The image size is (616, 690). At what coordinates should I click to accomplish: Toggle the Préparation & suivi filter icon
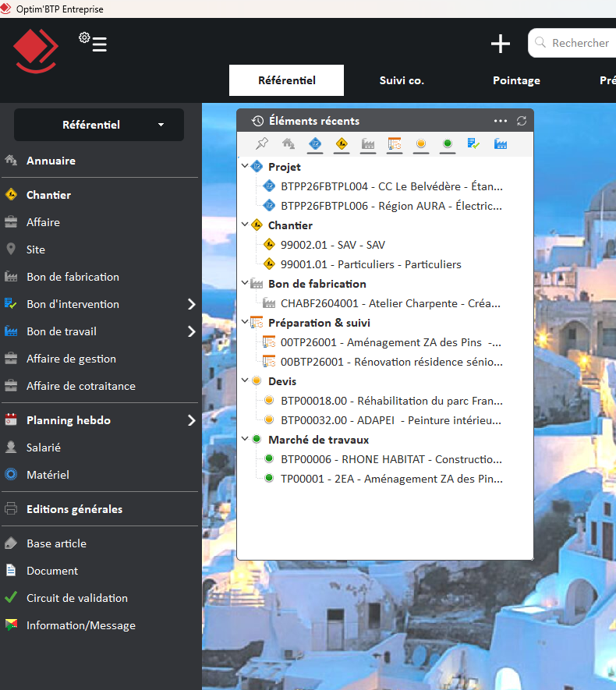395,143
